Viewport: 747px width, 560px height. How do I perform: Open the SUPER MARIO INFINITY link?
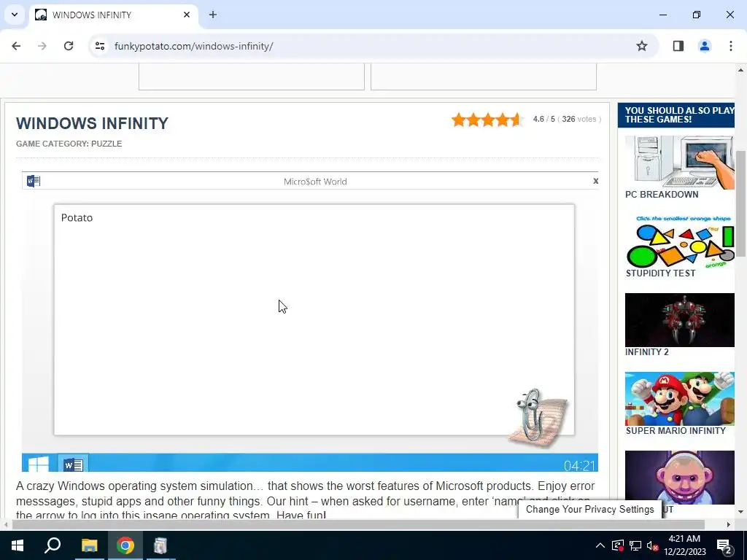(x=676, y=430)
